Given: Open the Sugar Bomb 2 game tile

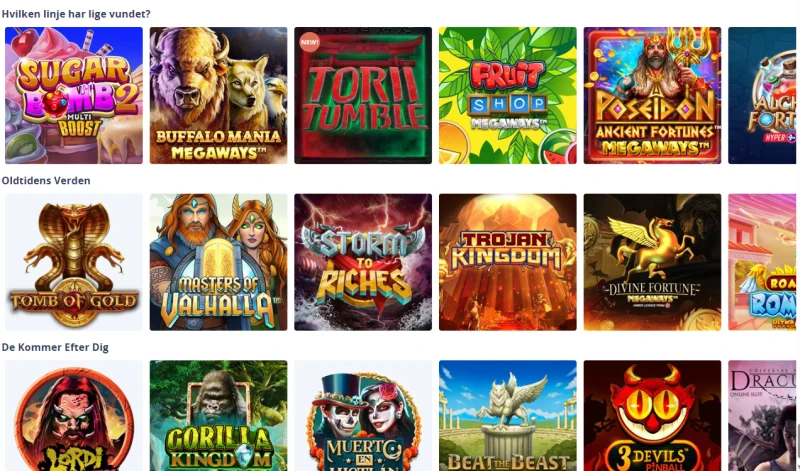Looking at the screenshot, I should coord(74,95).
